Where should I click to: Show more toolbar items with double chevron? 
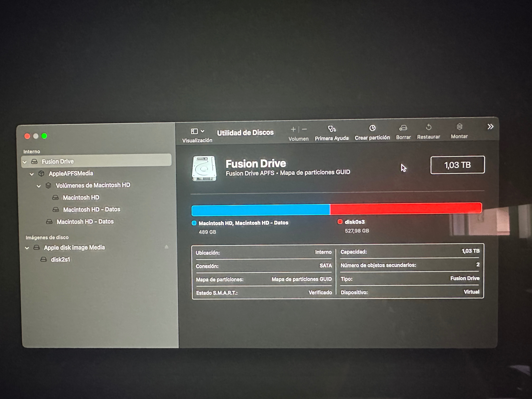point(490,127)
